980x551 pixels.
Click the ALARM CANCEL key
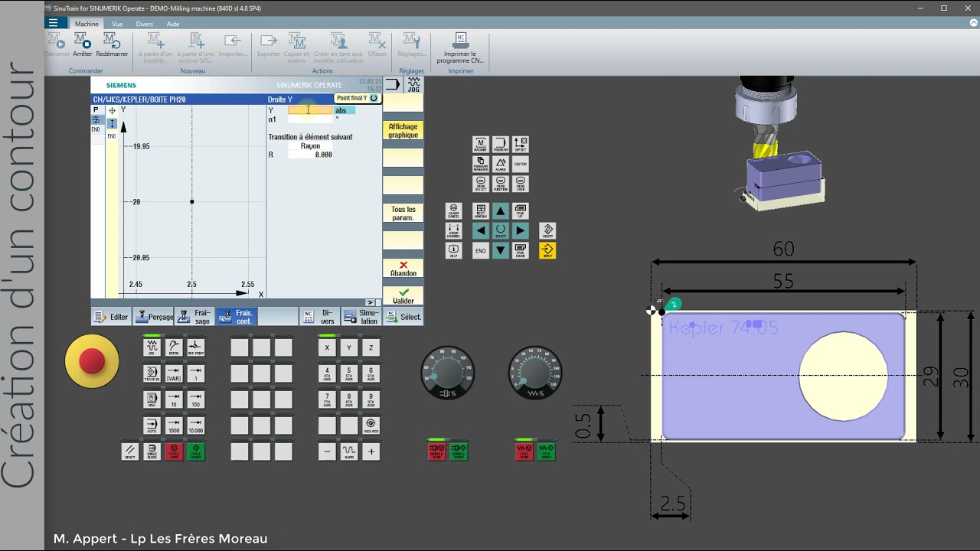tap(453, 210)
